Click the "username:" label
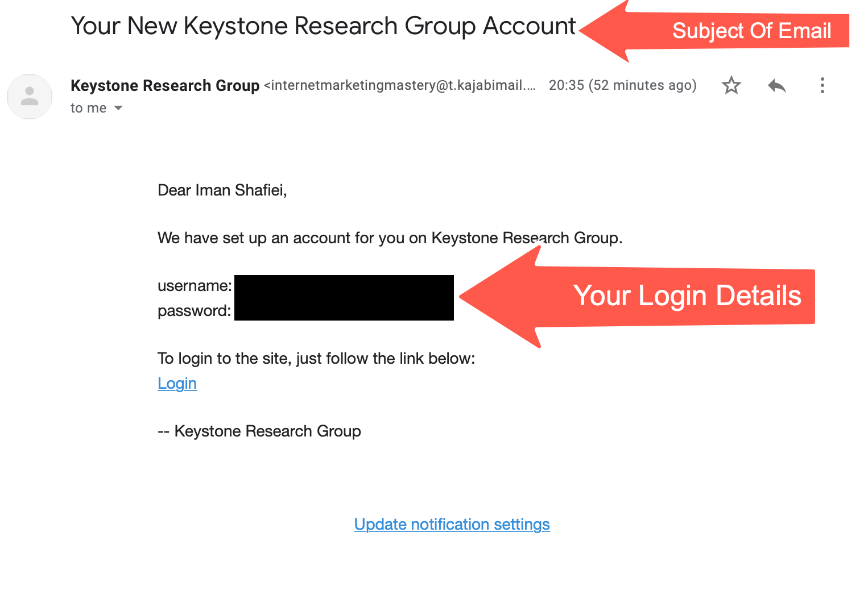Viewport: 868px width, 607px height. pyautogui.click(x=195, y=286)
